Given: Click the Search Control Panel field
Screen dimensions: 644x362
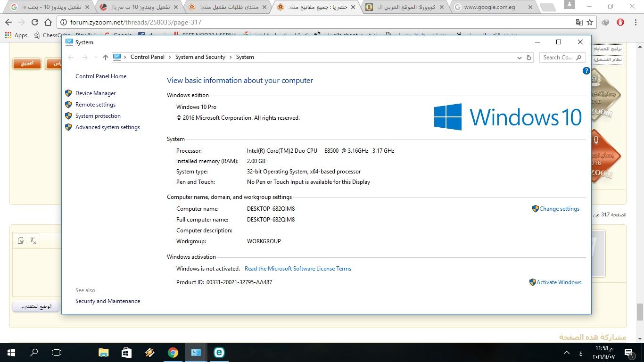Looking at the screenshot, I should pyautogui.click(x=562, y=58).
